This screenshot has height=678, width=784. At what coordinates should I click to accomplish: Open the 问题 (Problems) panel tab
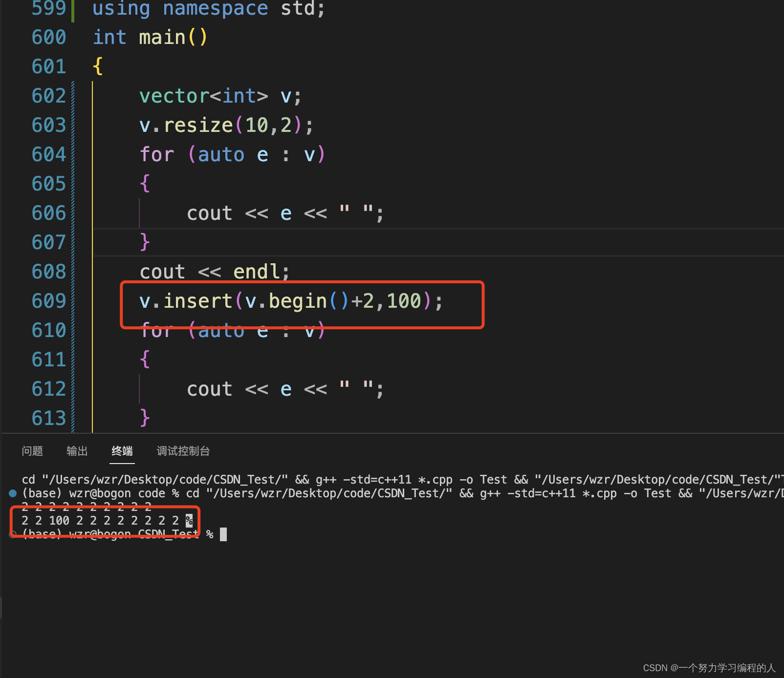(32, 451)
